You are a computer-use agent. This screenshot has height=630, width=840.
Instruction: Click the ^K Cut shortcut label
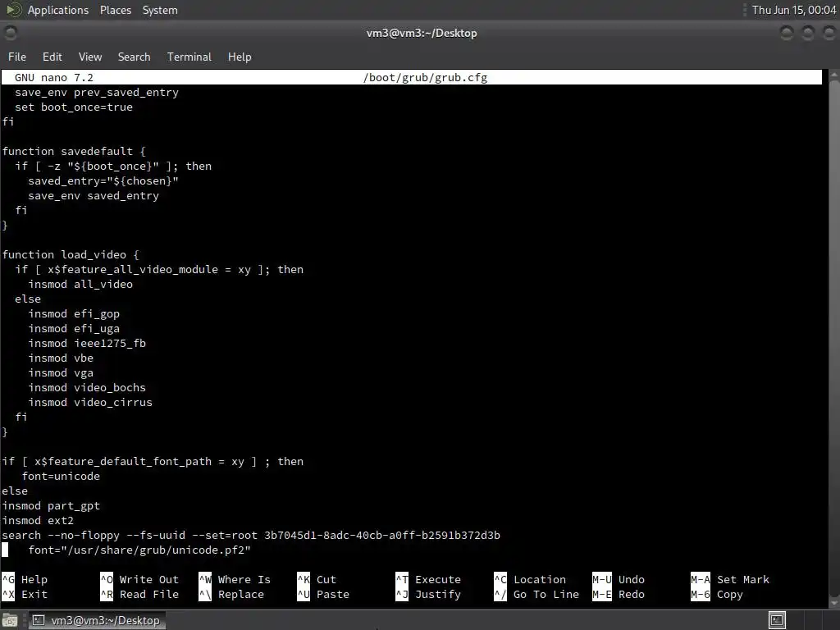[317, 580]
